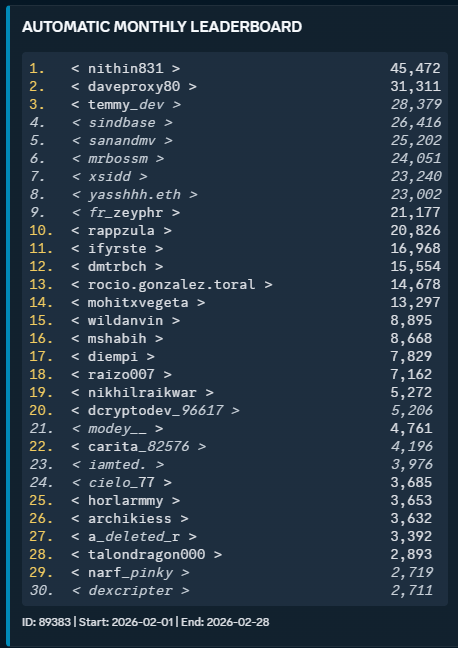Click score 31,311
Viewport: 458px width, 648px height.
pyautogui.click(x=415, y=87)
